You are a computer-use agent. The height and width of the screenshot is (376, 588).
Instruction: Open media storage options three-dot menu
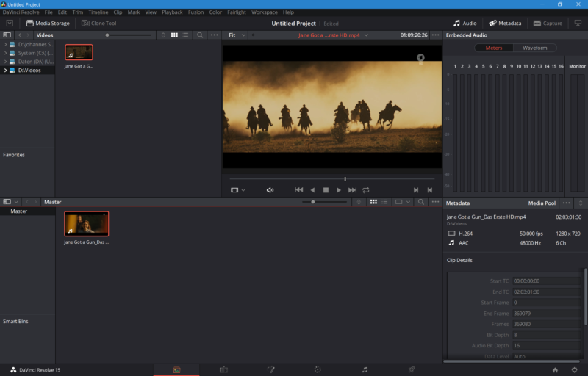pyautogui.click(x=214, y=35)
